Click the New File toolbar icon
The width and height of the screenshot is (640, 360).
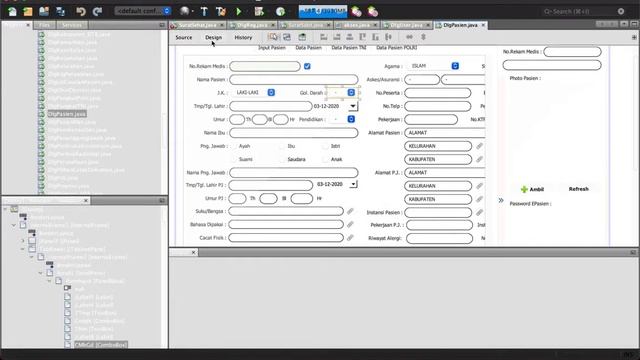pos(12,11)
